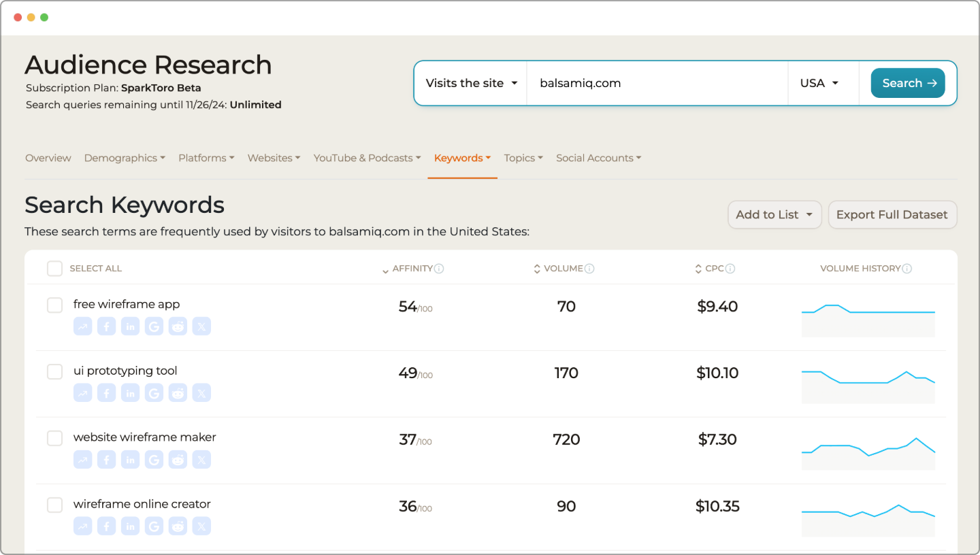This screenshot has height=555, width=980.
Task: Open X icon for ui prototyping tool
Action: (201, 393)
